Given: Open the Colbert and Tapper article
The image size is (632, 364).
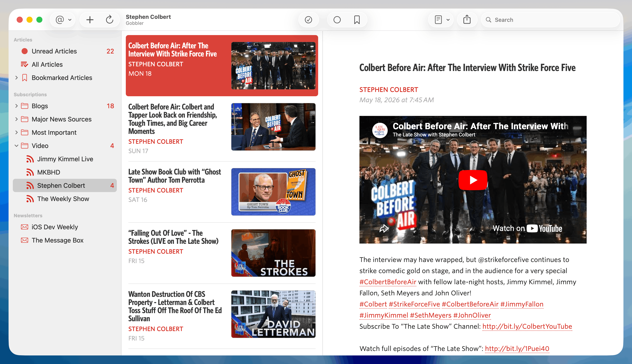Looking at the screenshot, I should pos(222,129).
